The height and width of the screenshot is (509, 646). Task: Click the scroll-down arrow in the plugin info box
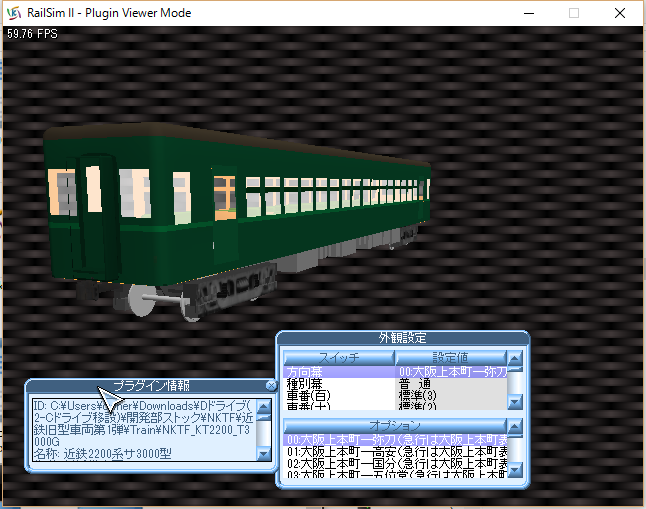point(264,453)
